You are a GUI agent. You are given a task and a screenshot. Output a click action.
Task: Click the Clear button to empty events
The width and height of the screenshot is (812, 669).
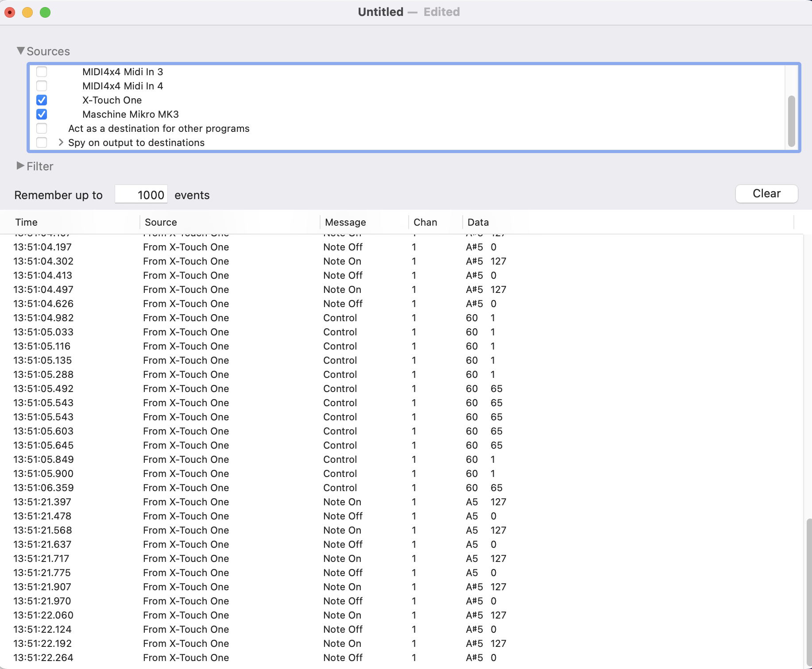pos(766,194)
